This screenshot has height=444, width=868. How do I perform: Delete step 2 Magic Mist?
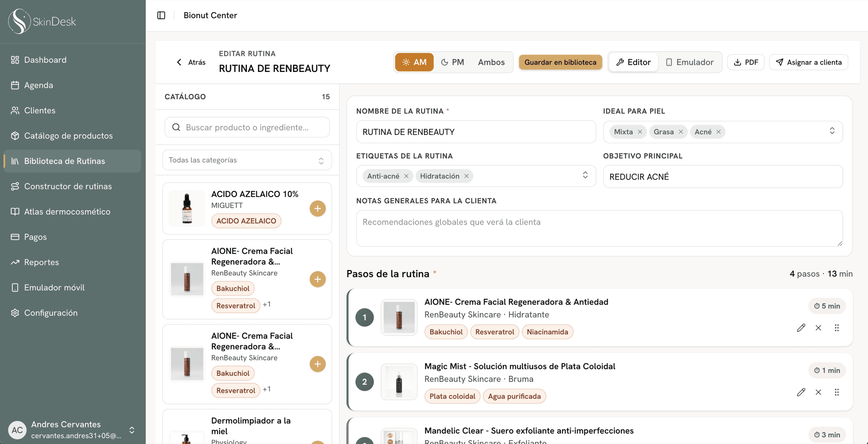pos(818,392)
